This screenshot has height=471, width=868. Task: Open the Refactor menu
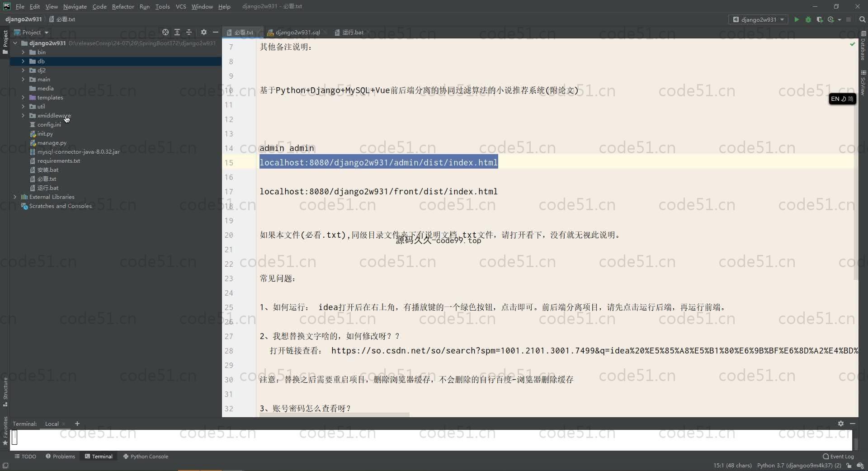(123, 6)
